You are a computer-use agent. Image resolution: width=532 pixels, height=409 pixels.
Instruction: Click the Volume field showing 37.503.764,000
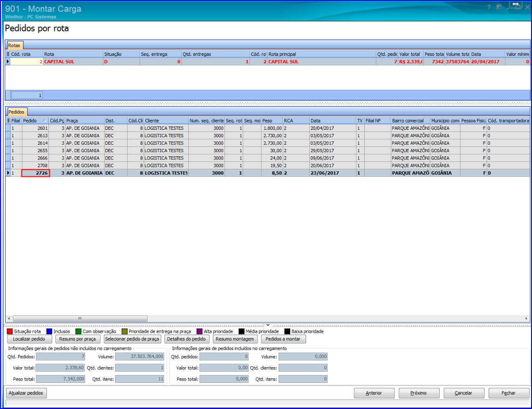click(x=140, y=356)
